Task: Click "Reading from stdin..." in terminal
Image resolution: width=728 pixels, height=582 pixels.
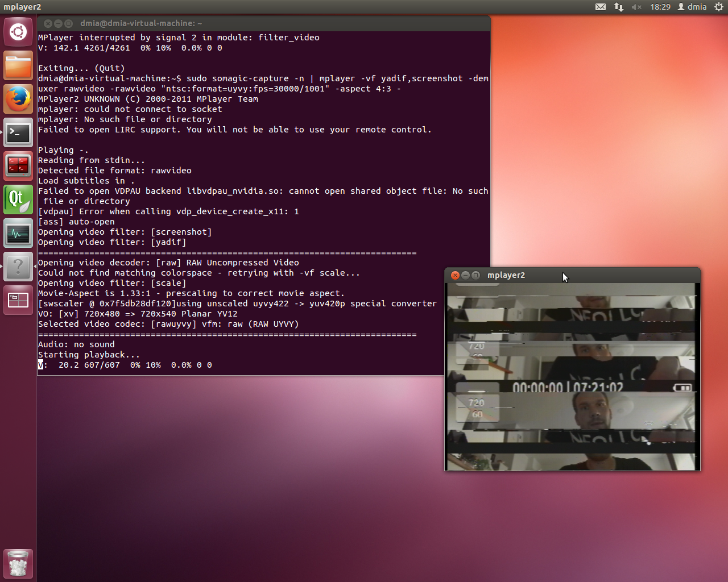Action: pos(92,160)
